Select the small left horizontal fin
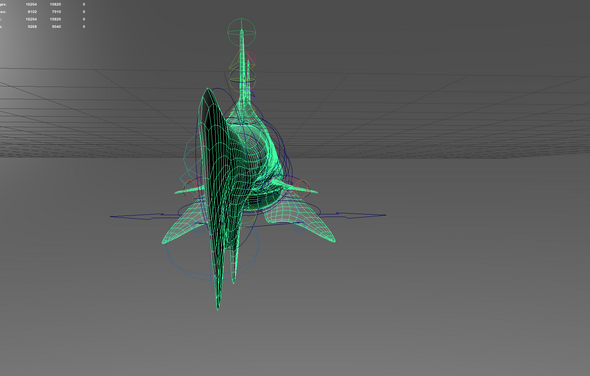Image resolution: width=590 pixels, height=376 pixels. (x=188, y=191)
